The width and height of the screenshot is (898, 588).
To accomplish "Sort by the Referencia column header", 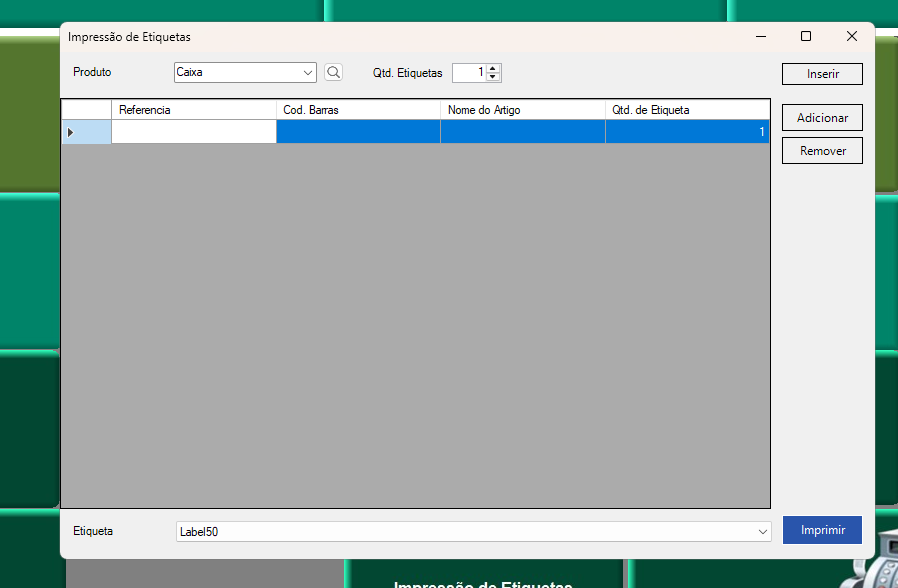I will (193, 110).
